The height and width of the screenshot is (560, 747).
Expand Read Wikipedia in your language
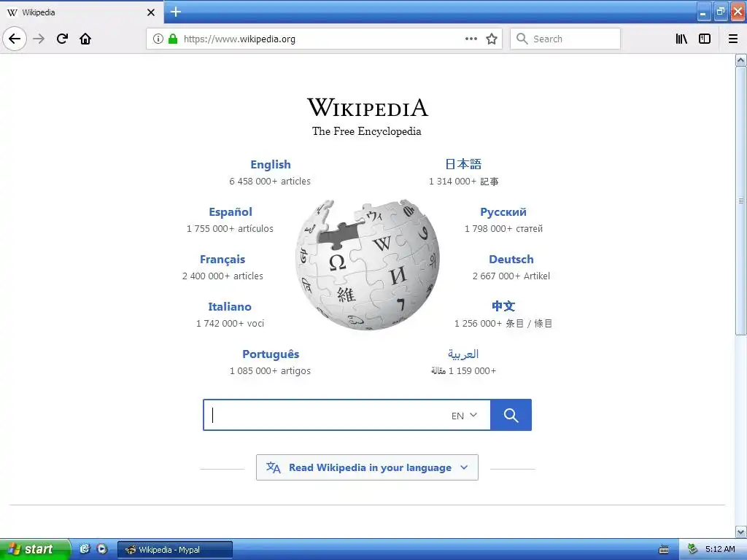click(x=368, y=467)
